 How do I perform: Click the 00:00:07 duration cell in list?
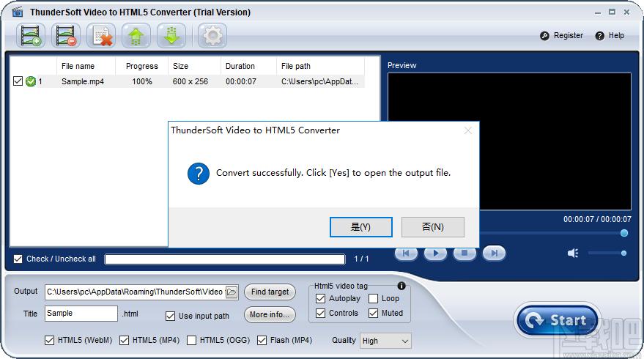(x=241, y=81)
